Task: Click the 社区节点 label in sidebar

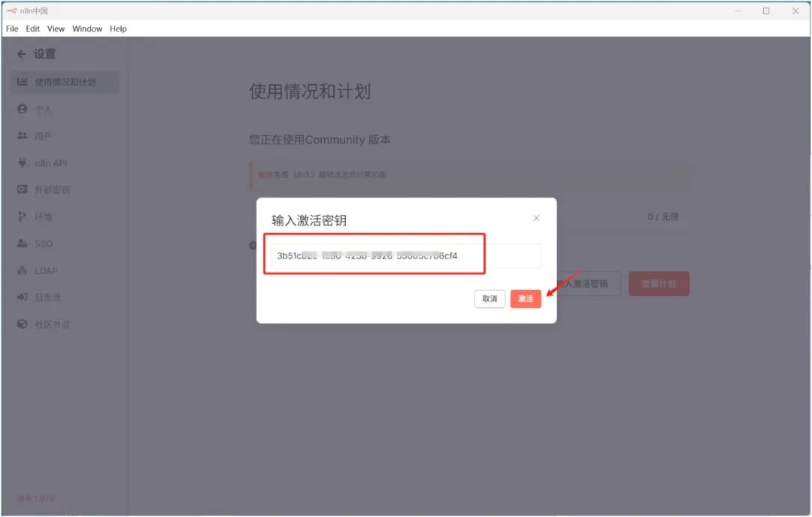Action: 52,325
